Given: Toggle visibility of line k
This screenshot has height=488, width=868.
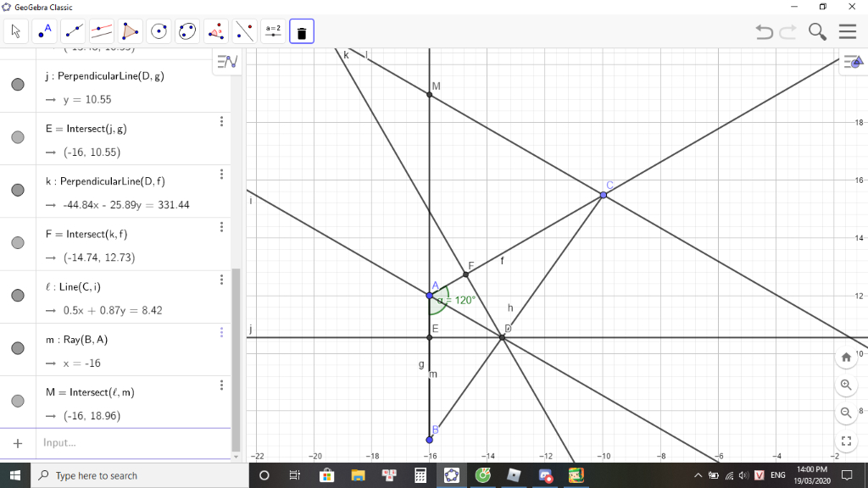Looking at the screenshot, I should pos(18,190).
